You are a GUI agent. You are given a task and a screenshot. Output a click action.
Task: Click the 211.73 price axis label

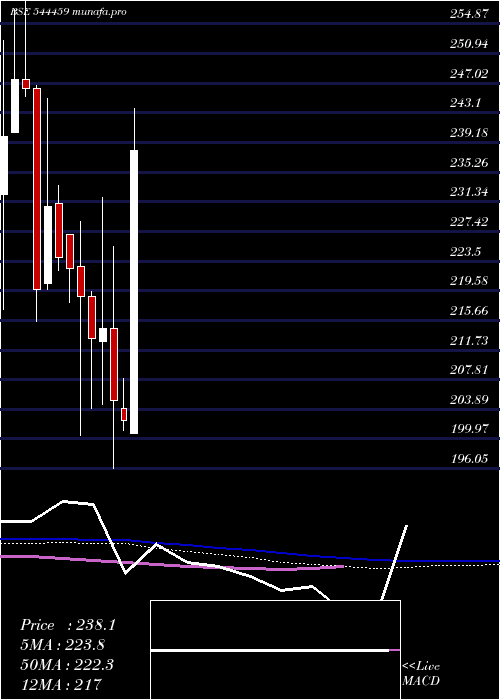(469, 341)
